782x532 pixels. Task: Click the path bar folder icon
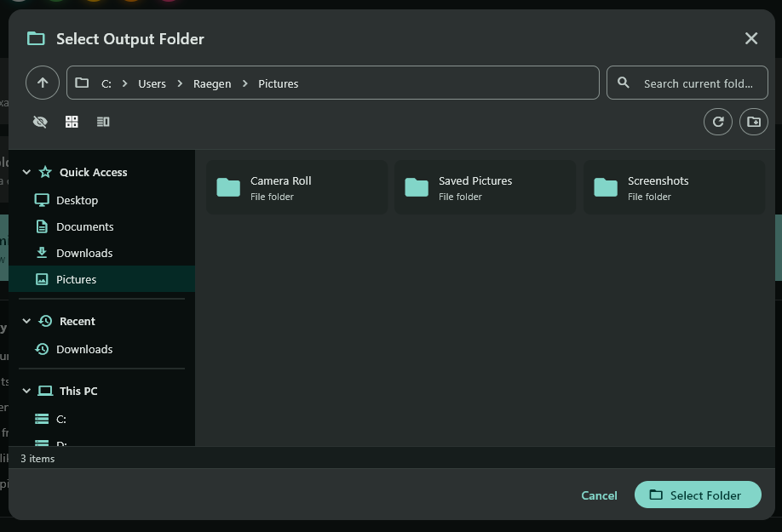[82, 83]
